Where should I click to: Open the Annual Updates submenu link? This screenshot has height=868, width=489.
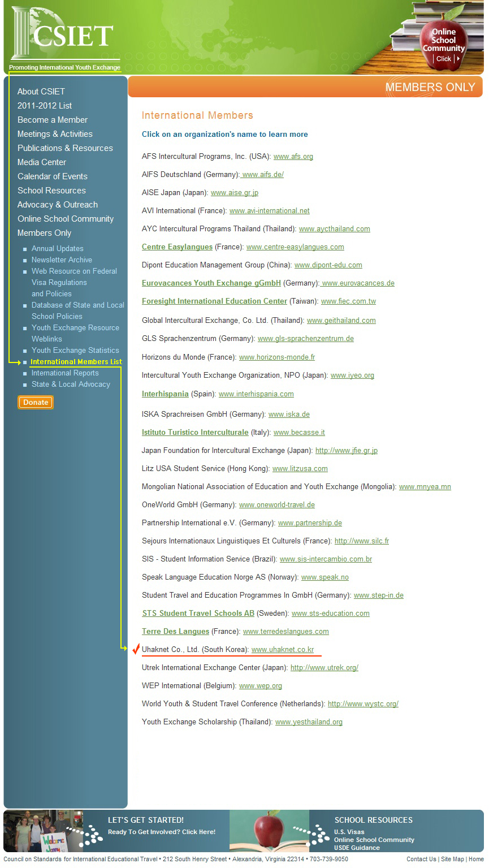[x=58, y=248]
